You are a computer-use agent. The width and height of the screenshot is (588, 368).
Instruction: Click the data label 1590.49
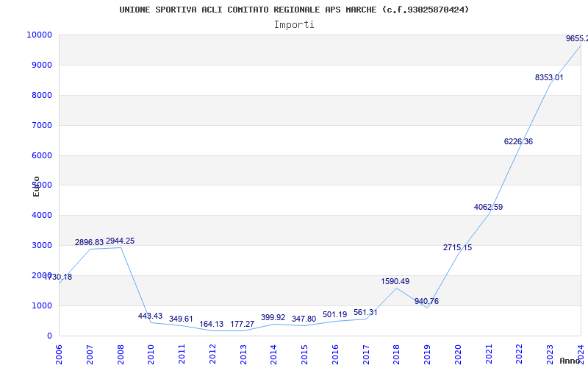(395, 282)
